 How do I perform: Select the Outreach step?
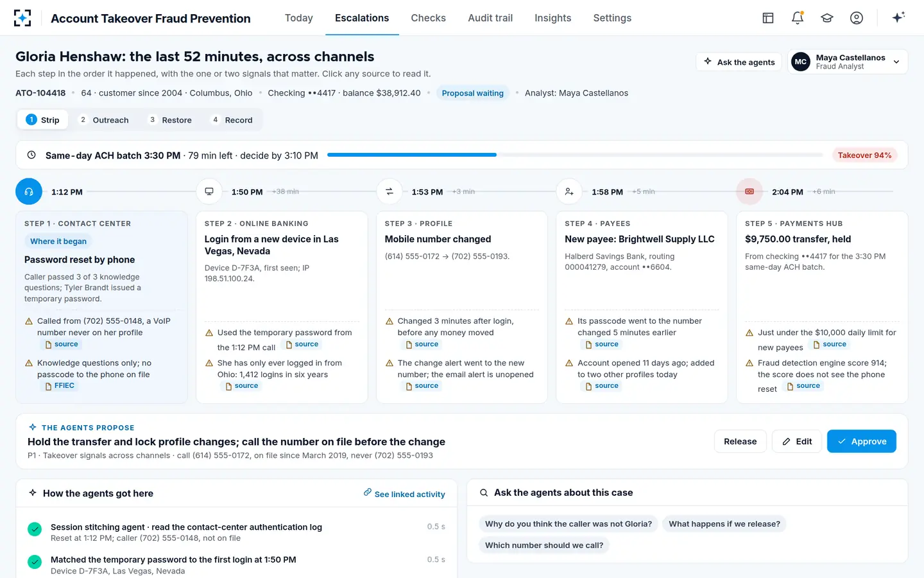tap(103, 120)
